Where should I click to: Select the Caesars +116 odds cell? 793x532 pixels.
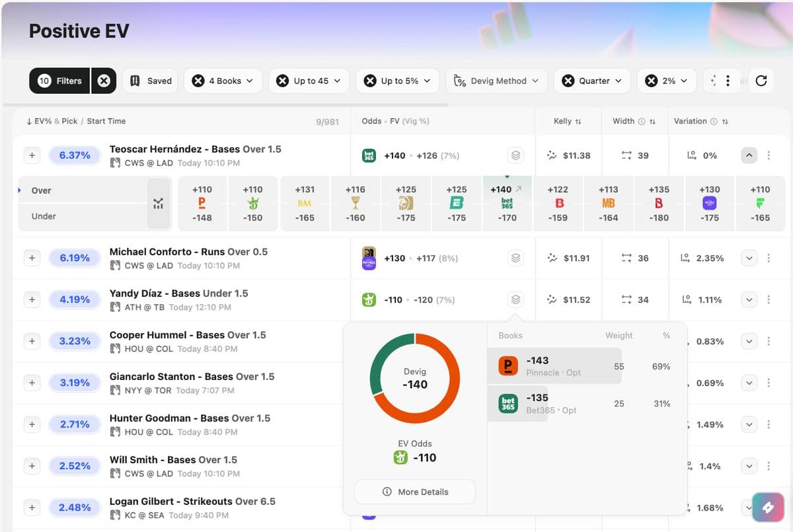(355, 204)
